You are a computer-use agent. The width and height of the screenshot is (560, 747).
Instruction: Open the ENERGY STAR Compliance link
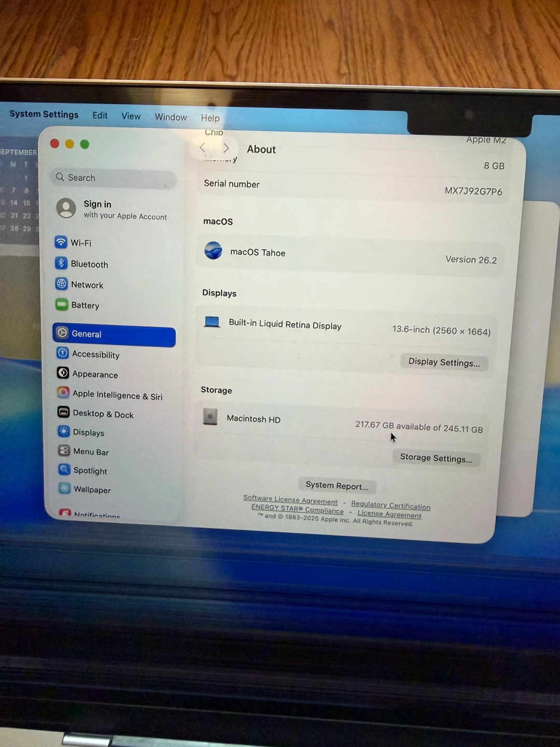[x=298, y=509]
